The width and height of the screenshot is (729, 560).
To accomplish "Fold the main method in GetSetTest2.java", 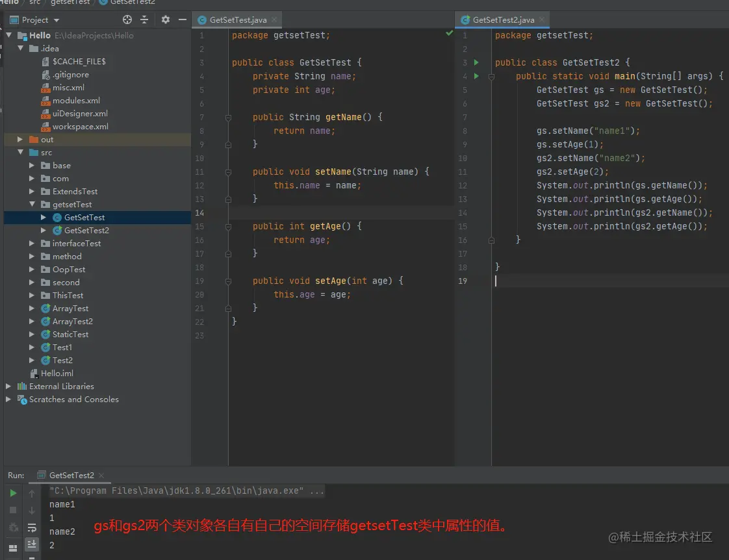I will [491, 76].
